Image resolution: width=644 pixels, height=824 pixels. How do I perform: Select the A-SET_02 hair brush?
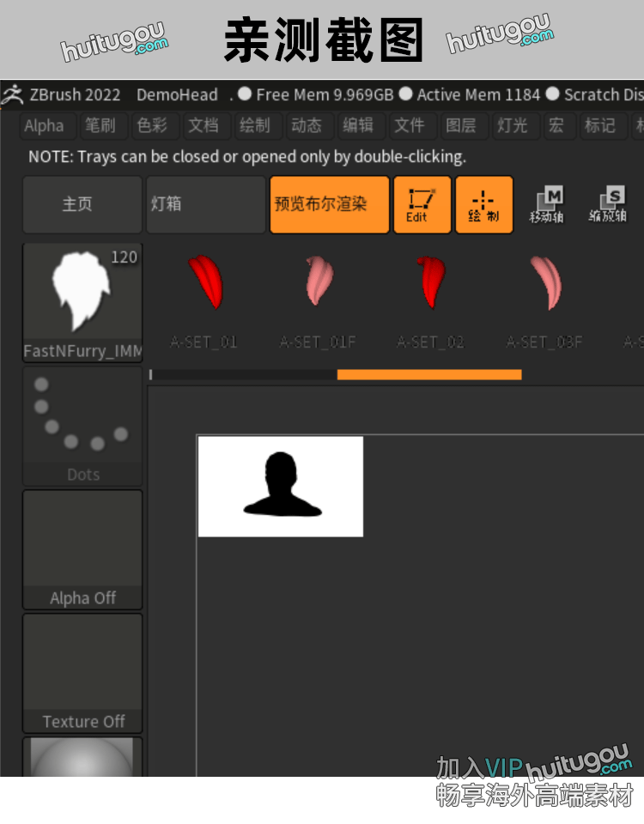[430, 301]
